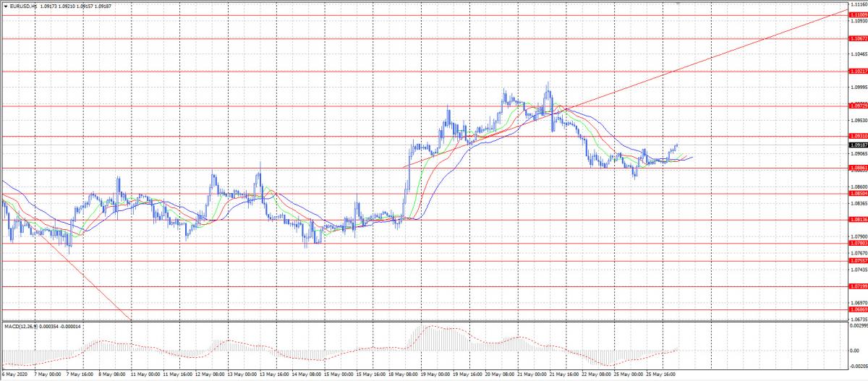Select the 1.09310 horizontal level label
This screenshot has height=381, width=868.
pyautogui.click(x=859, y=136)
